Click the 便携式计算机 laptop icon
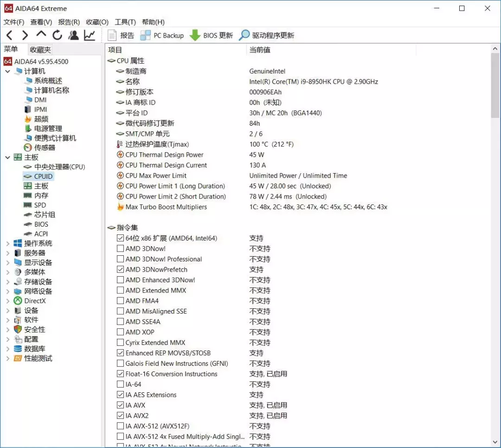This screenshot has width=501, height=448. click(28, 138)
